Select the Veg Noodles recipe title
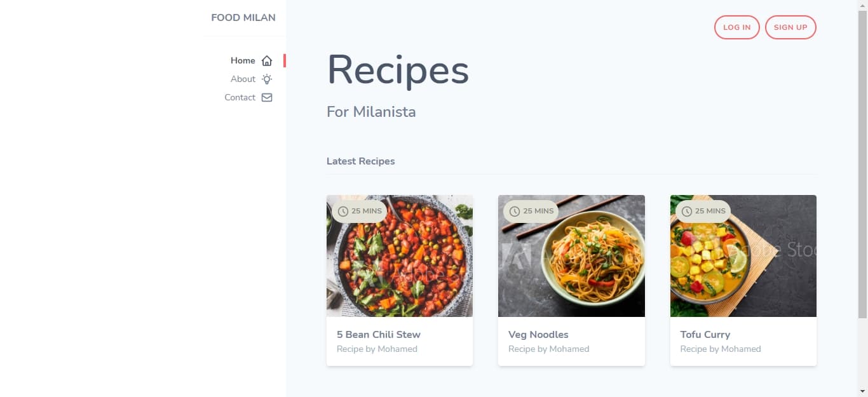 coord(538,335)
